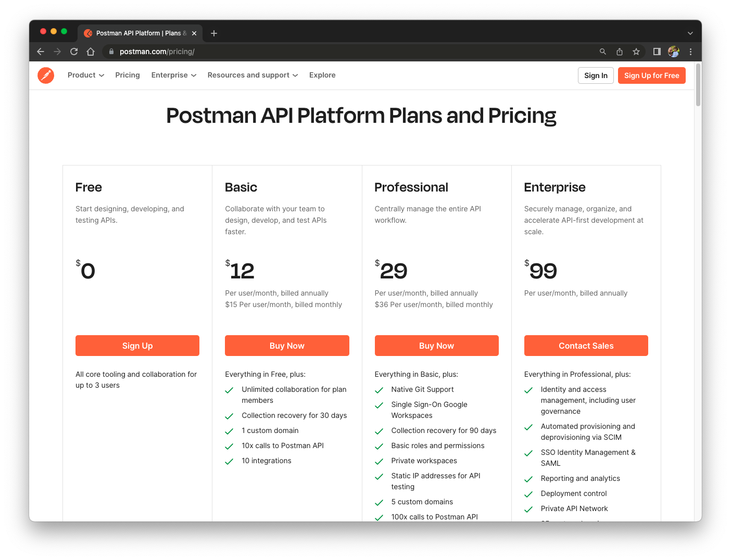Click Contact Sales under Enterprise plan

click(586, 346)
